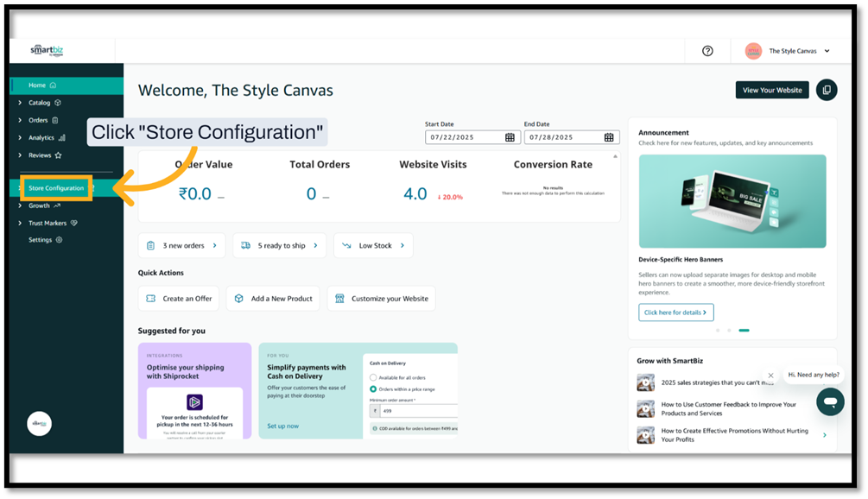Go to first announcement carousel dot
The image size is (868, 499).
click(717, 330)
